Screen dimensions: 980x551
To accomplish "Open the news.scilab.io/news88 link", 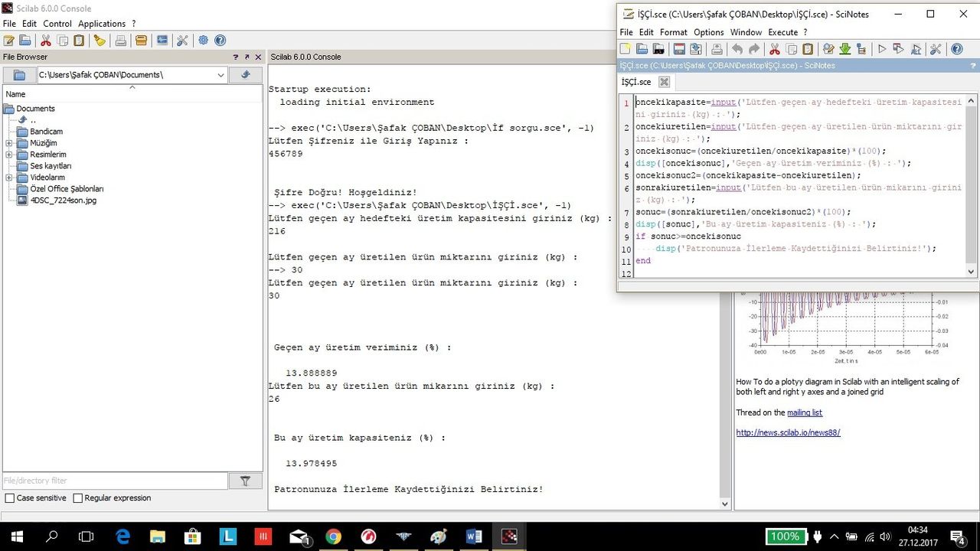I will pyautogui.click(x=788, y=432).
